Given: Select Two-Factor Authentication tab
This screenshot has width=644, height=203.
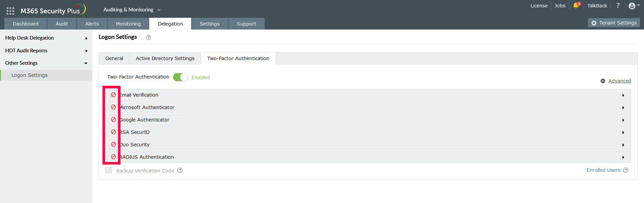Looking at the screenshot, I should pos(238,58).
